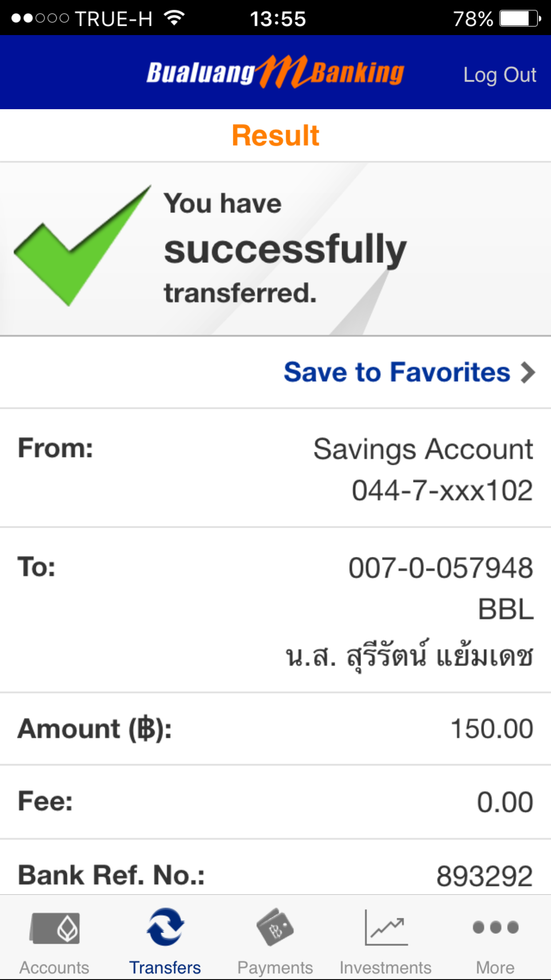
Task: Tap the Bank Ref. No. 893292
Action: coord(484,876)
